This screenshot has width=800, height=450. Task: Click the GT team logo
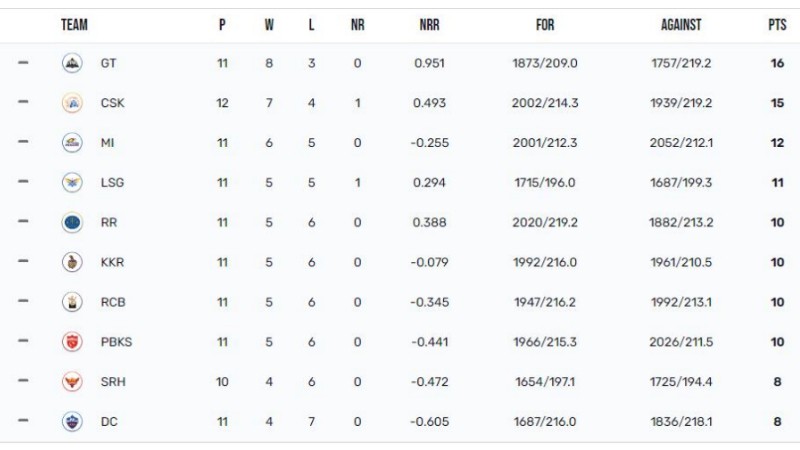[72, 63]
